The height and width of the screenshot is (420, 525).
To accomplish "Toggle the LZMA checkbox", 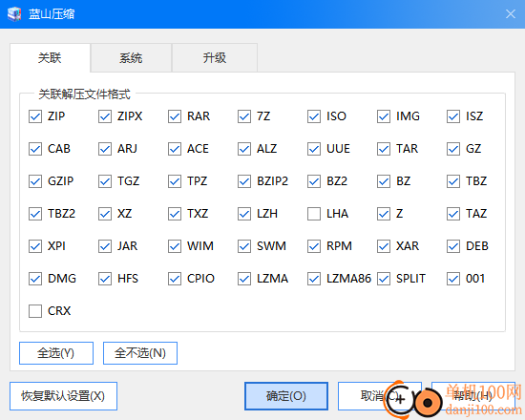I will [244, 279].
